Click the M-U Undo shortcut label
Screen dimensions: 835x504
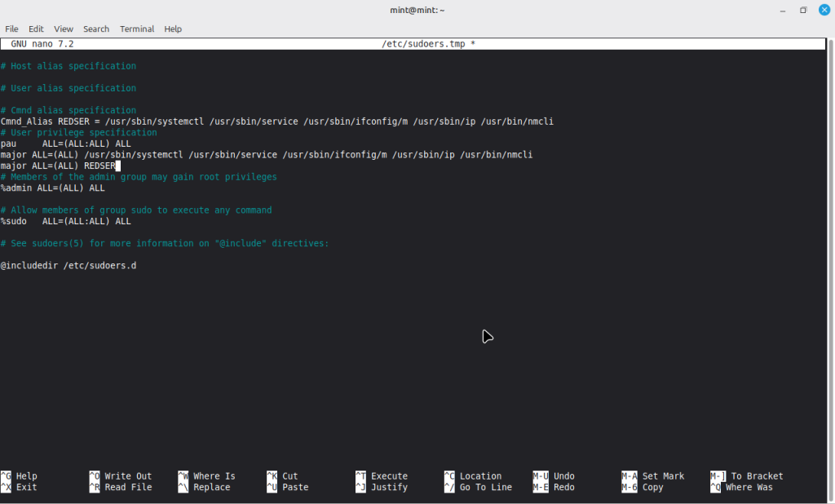554,476
